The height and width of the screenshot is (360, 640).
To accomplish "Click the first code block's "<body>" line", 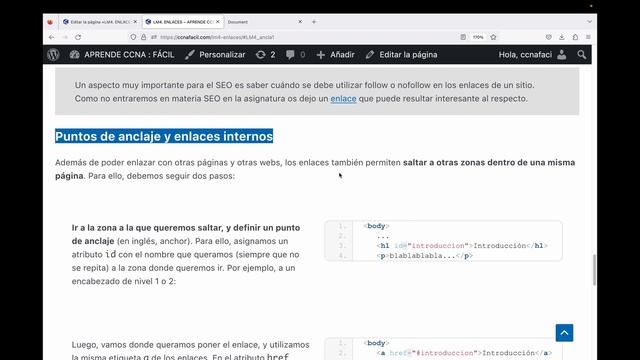I will [x=376, y=226].
